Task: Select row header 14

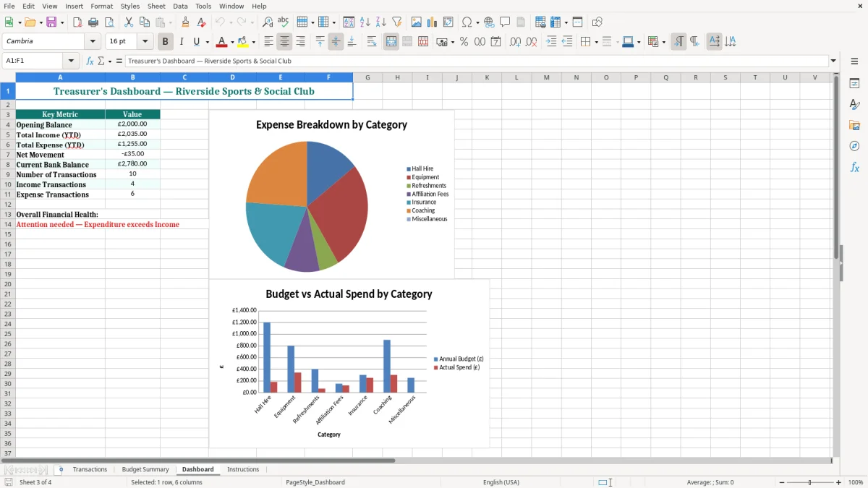Action: 7,224
